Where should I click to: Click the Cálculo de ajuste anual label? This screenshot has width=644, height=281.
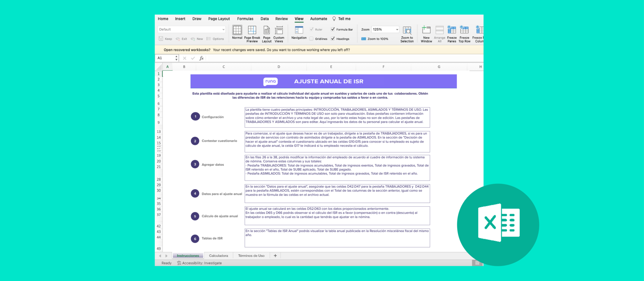[x=219, y=216]
